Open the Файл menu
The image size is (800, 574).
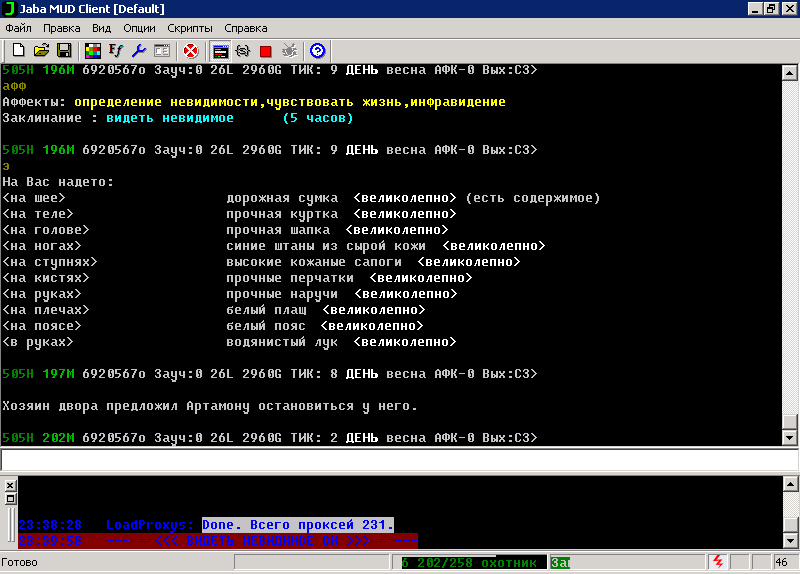coord(19,28)
